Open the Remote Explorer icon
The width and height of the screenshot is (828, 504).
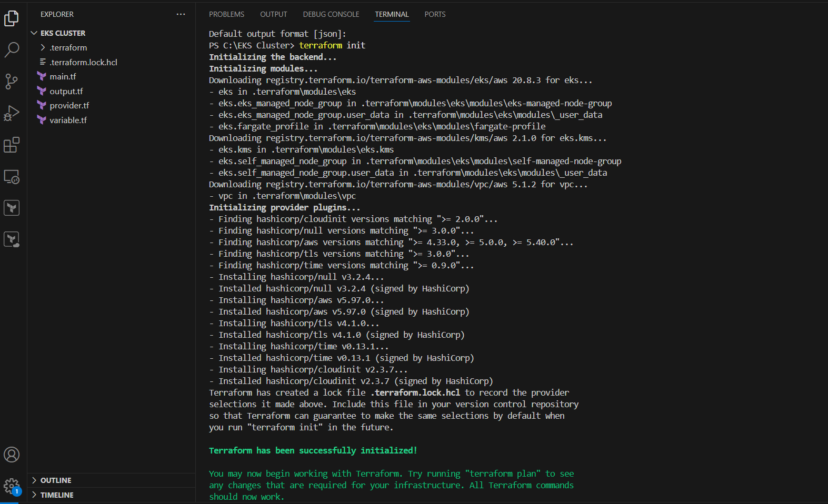[x=12, y=177]
